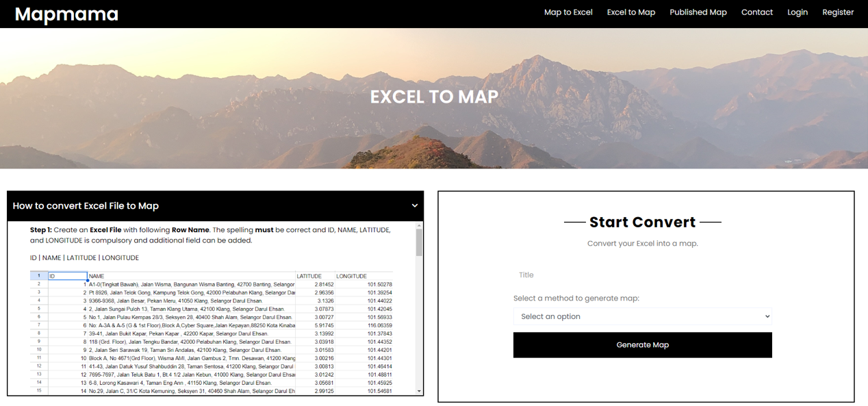The image size is (868, 406).
Task: Click the example spreadsheet image
Action: [212, 333]
